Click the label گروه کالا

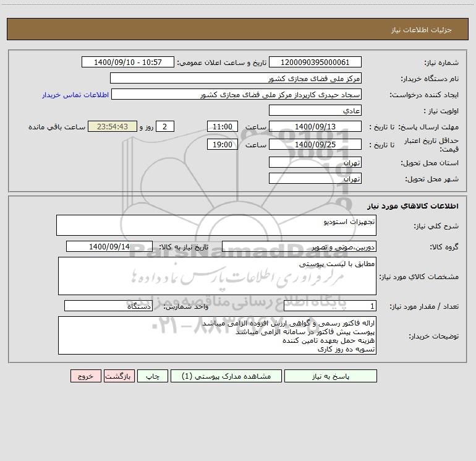click(444, 247)
